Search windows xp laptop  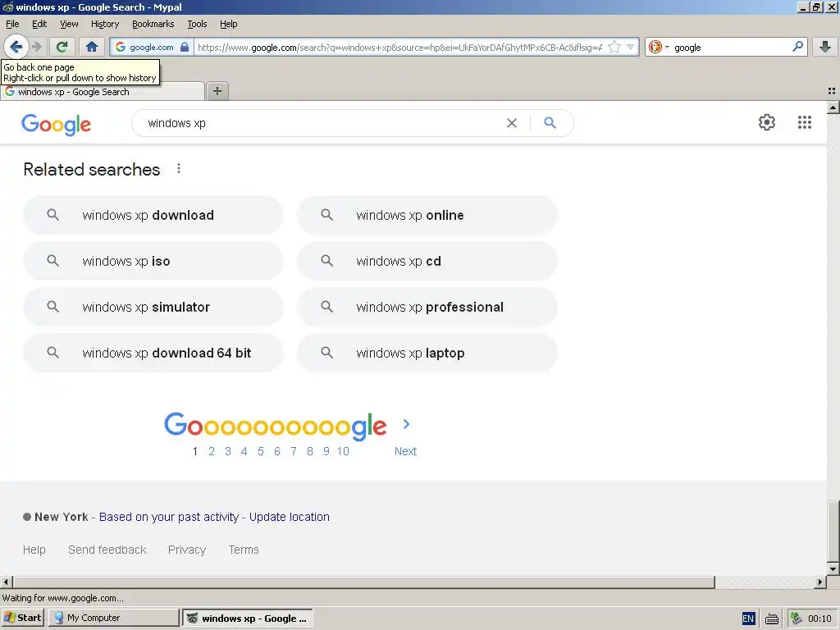427,353
